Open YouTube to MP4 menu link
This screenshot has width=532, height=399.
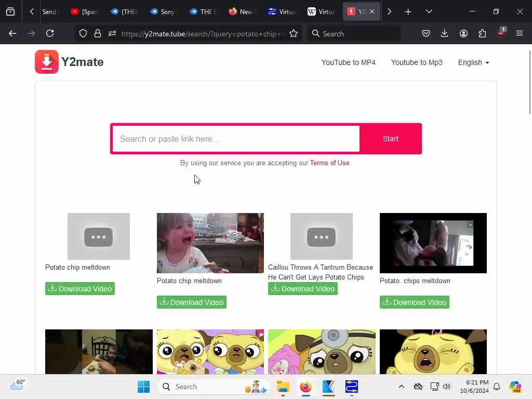point(349,62)
